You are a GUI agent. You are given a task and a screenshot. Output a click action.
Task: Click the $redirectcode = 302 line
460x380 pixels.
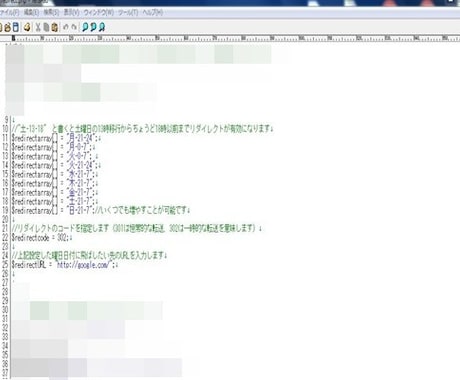click(x=41, y=238)
